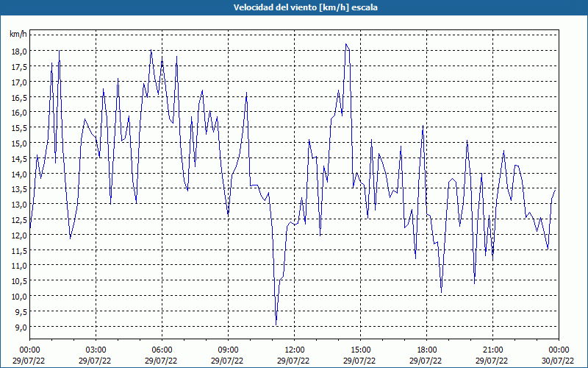Select the '03:00' x-axis time label
This screenshot has height=368, width=588.
tap(96, 350)
